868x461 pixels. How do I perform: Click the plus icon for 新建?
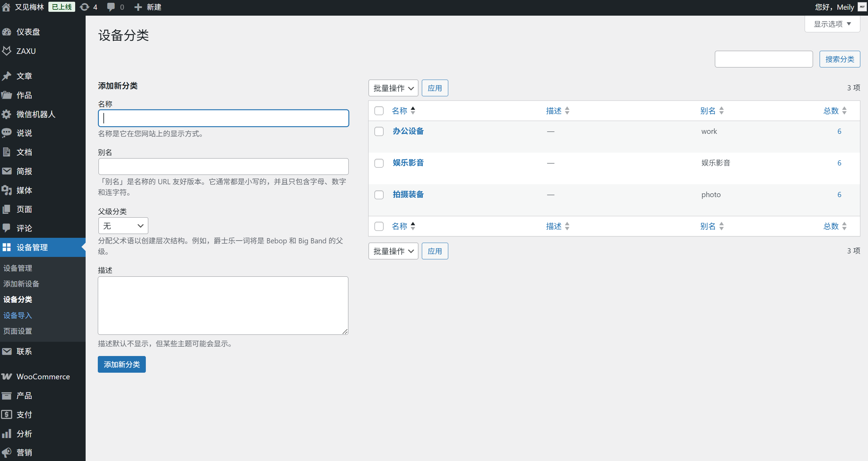(138, 7)
